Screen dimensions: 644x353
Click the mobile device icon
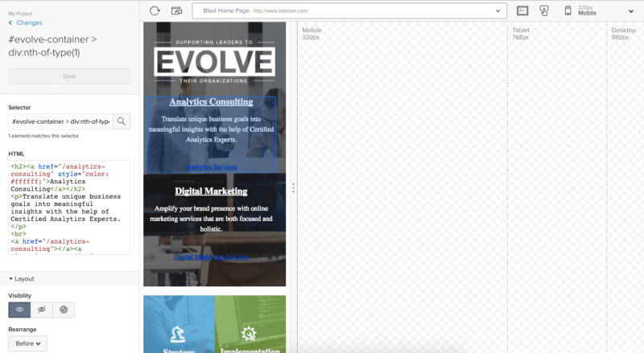tap(568, 10)
